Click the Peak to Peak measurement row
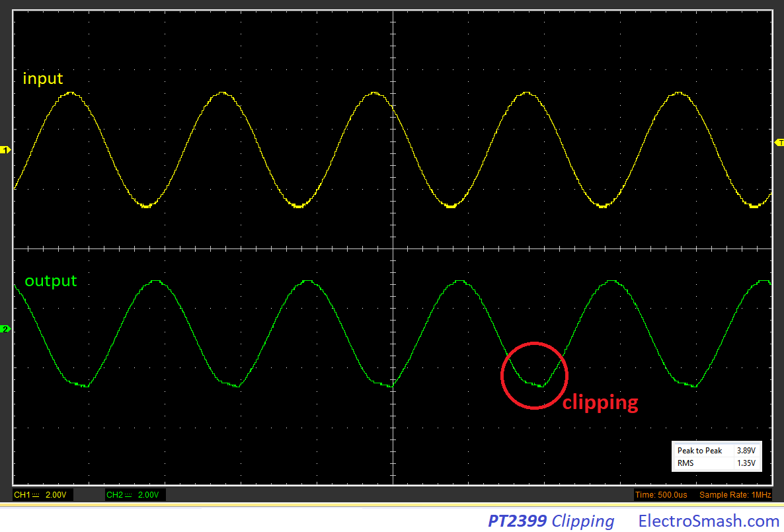The image size is (784, 532). click(x=717, y=451)
